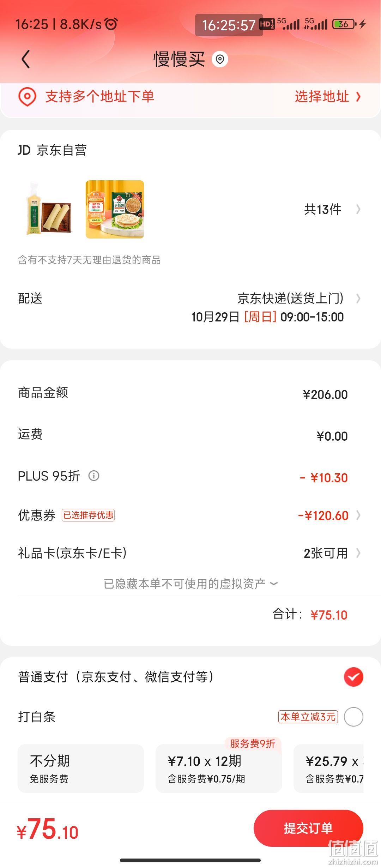The image size is (381, 868).
Task: Open 礼品卡 2张可用 options
Action: click(190, 553)
